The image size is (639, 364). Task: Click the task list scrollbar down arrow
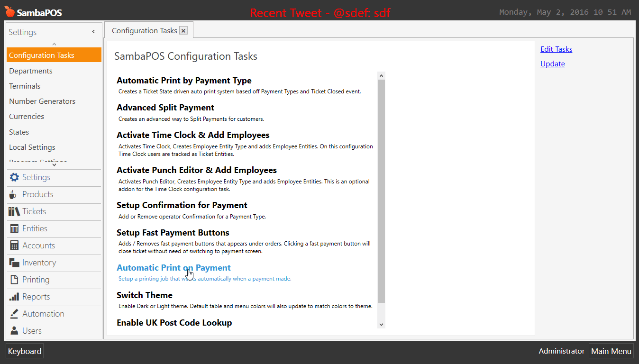381,324
